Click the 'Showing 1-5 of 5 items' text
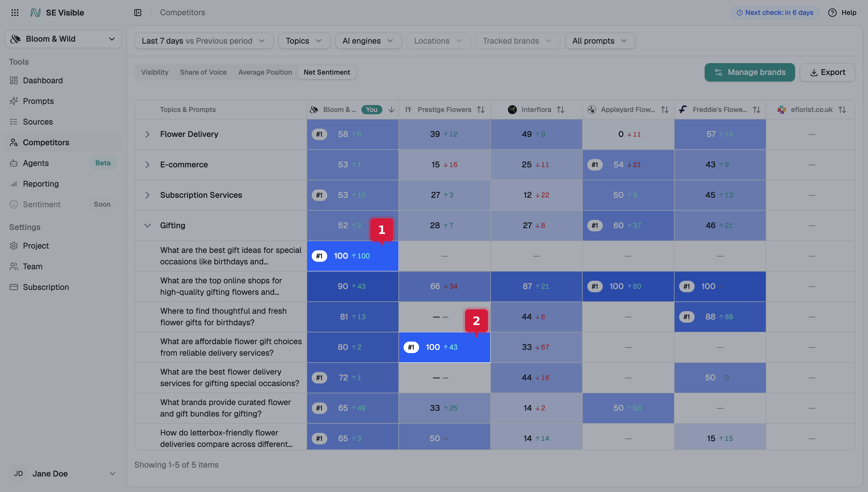Screen dimensions: 868x492 coord(176,465)
